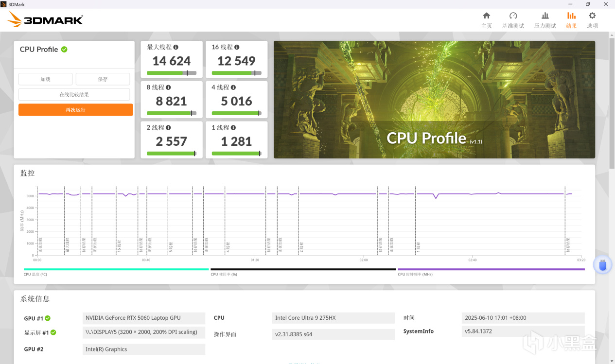Click green check beside CPU Profile title

pos(64,49)
